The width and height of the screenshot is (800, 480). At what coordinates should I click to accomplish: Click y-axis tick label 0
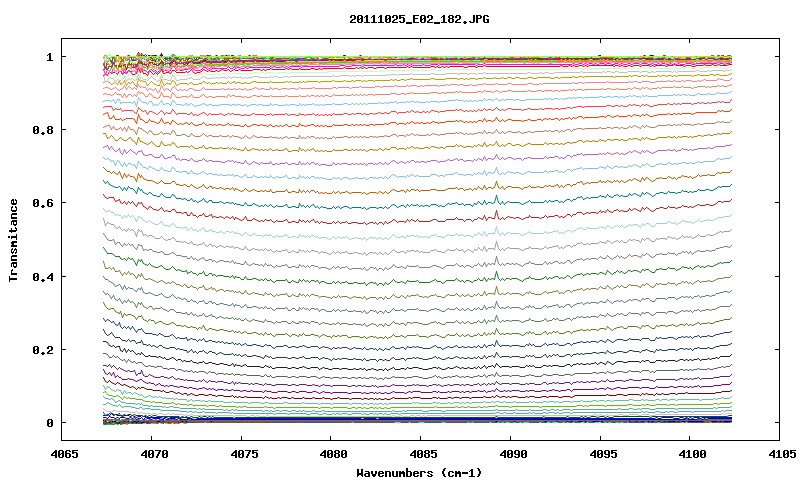[x=49, y=423]
